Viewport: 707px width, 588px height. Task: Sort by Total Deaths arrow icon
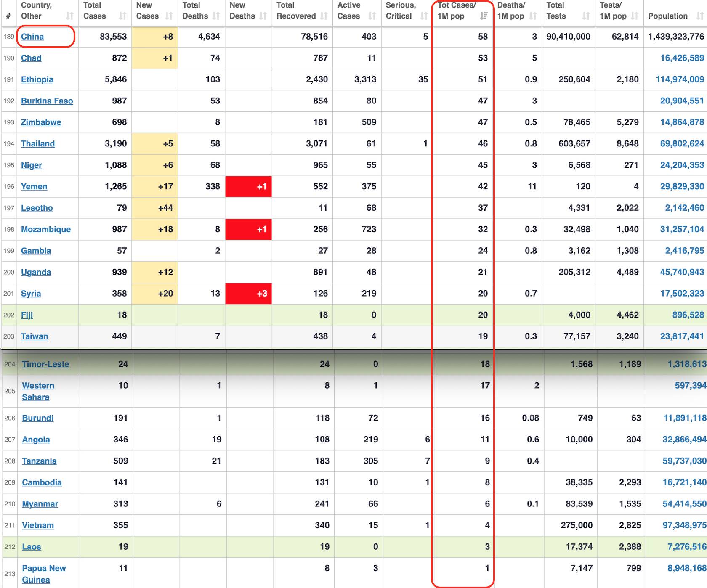click(216, 16)
